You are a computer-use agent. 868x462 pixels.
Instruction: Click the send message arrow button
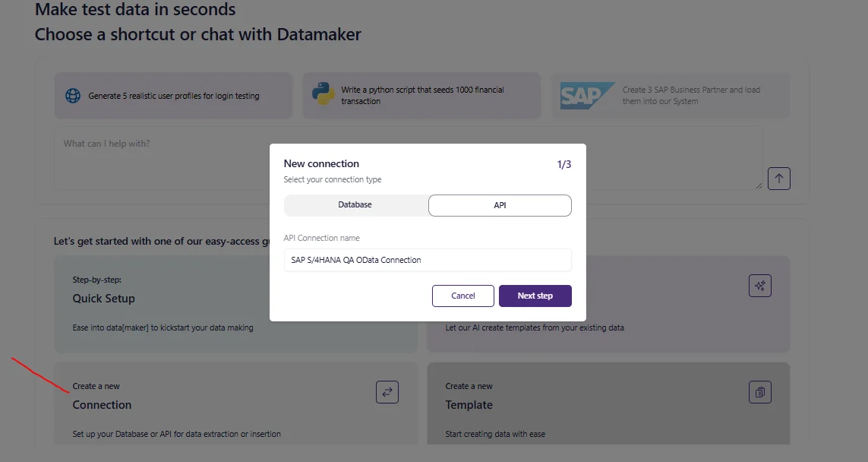779,179
